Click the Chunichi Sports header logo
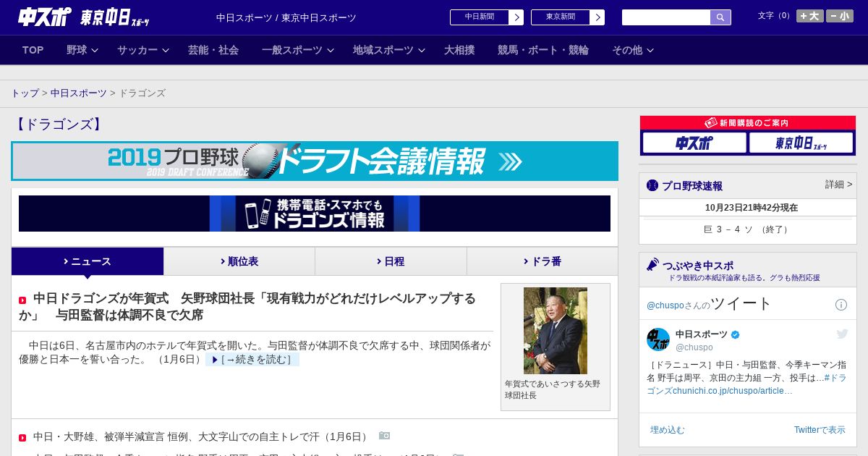The height and width of the screenshot is (456, 868). coord(45,17)
